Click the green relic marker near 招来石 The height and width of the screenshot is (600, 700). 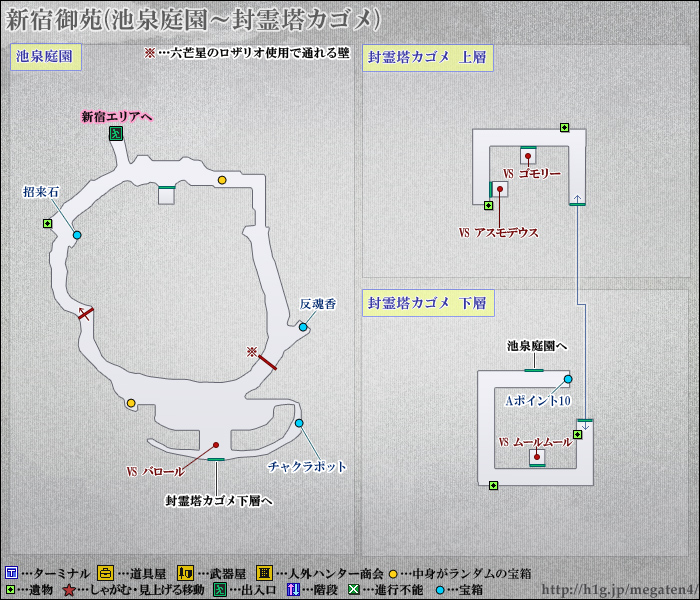[x=47, y=223]
